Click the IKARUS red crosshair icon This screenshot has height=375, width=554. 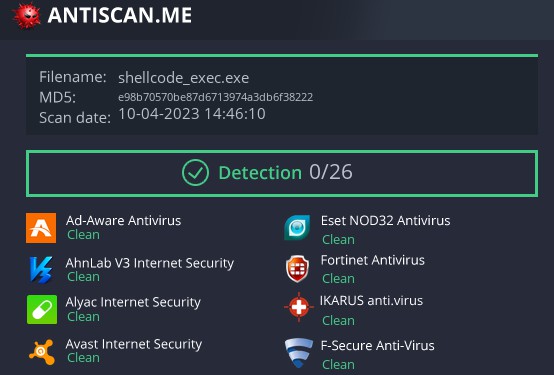(299, 307)
